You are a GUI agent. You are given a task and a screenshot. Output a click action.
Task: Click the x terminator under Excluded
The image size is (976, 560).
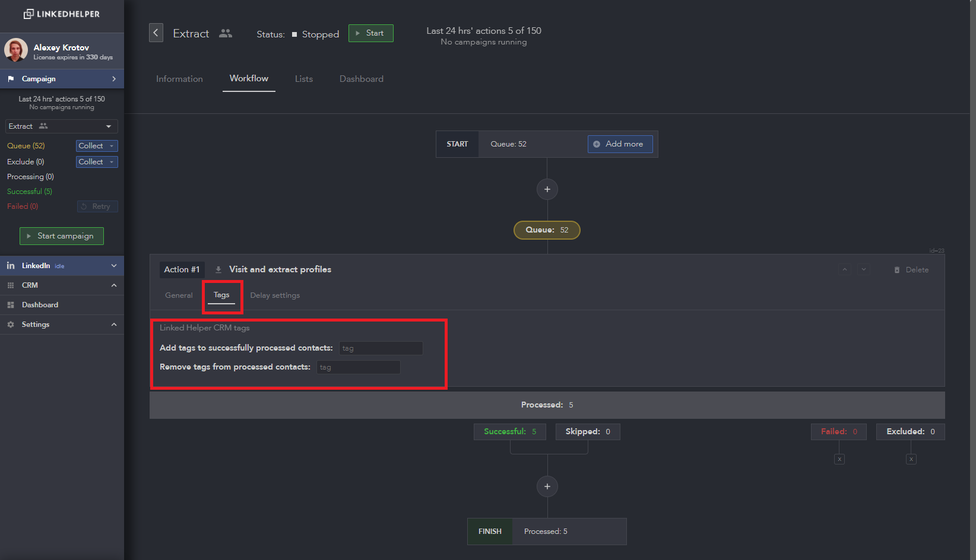click(911, 459)
